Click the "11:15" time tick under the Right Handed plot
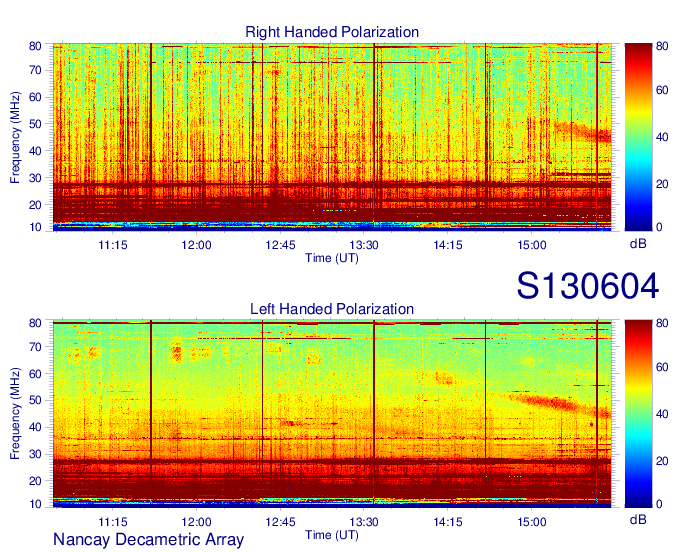680x552 pixels. tap(113, 245)
